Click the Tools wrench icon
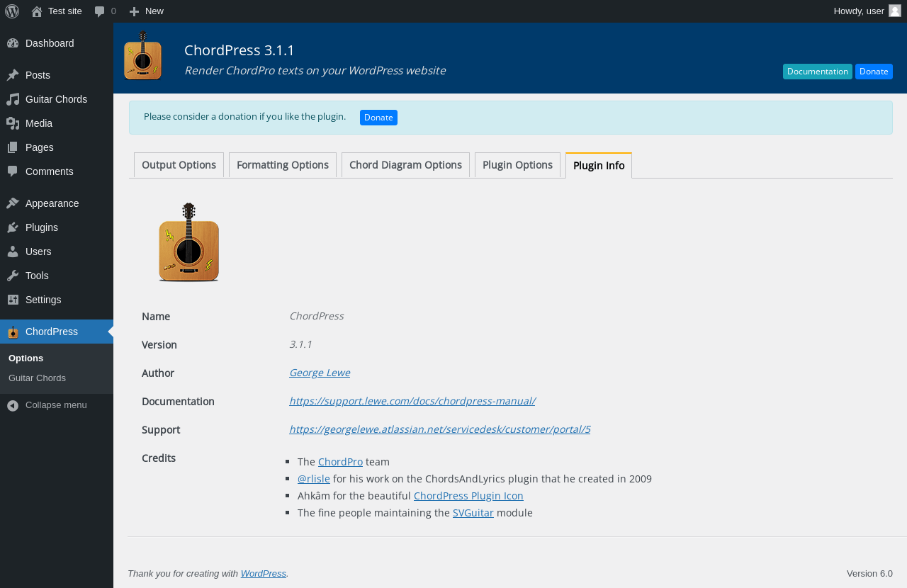 (x=13, y=276)
